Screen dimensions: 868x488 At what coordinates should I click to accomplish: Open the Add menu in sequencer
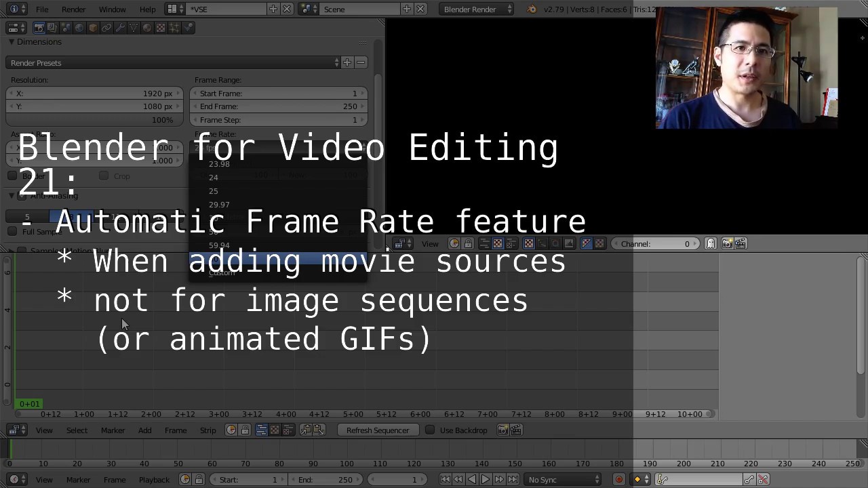145,430
